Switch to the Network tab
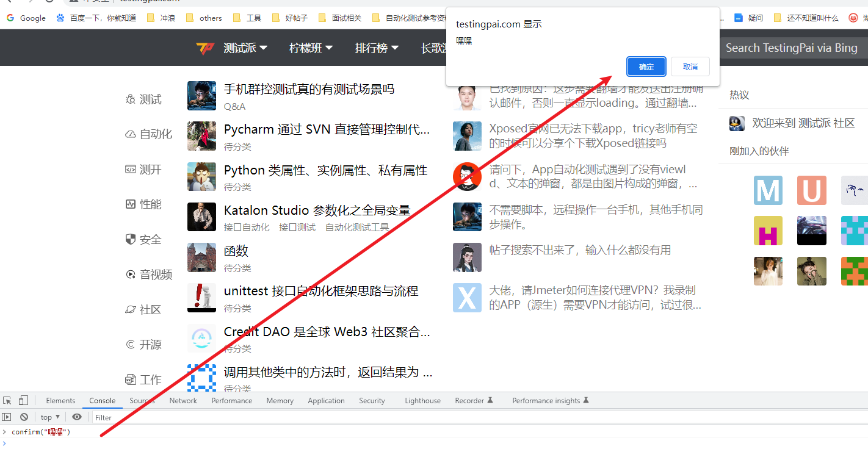Image resolution: width=868 pixels, height=474 pixels. coord(183,401)
